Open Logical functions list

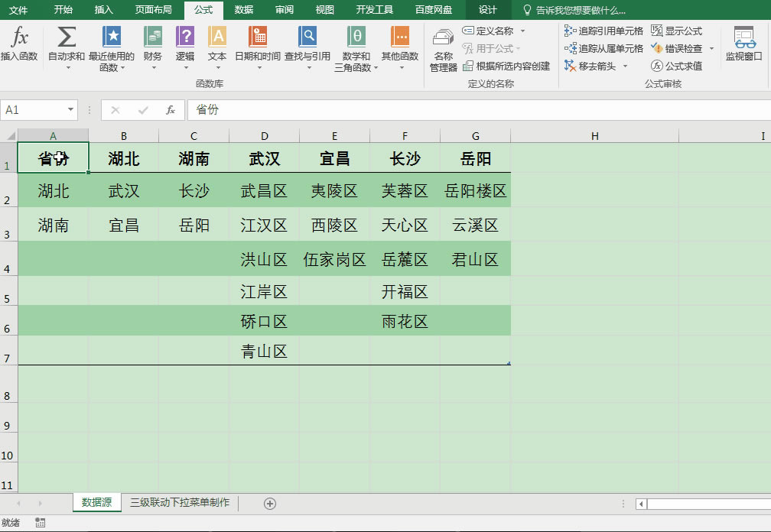(185, 47)
